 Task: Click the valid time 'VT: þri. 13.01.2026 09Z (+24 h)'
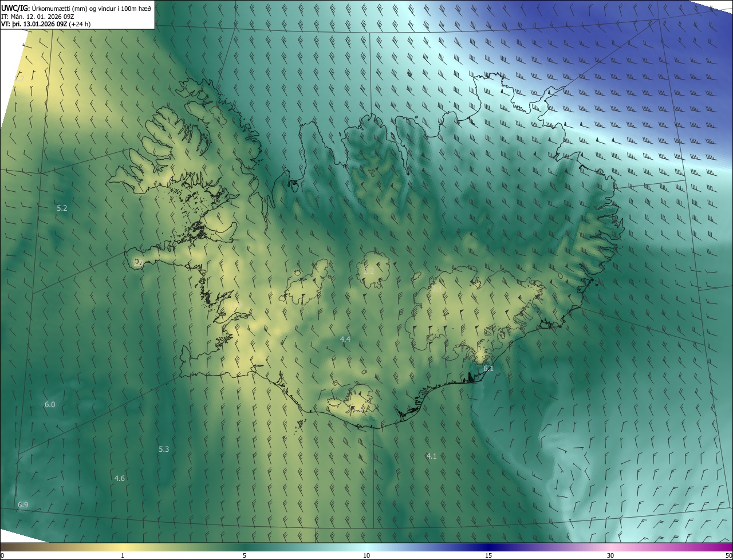point(46,24)
